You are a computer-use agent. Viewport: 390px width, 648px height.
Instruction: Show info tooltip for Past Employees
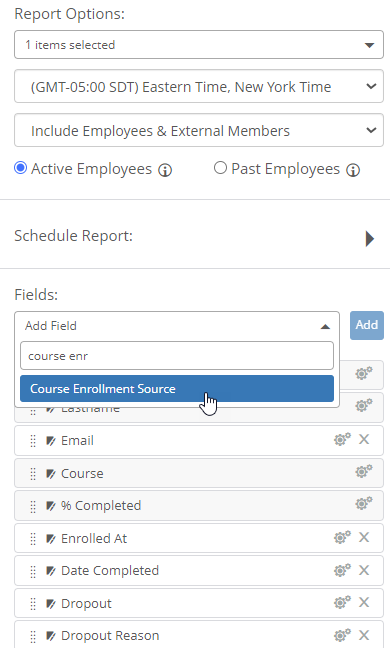353,170
